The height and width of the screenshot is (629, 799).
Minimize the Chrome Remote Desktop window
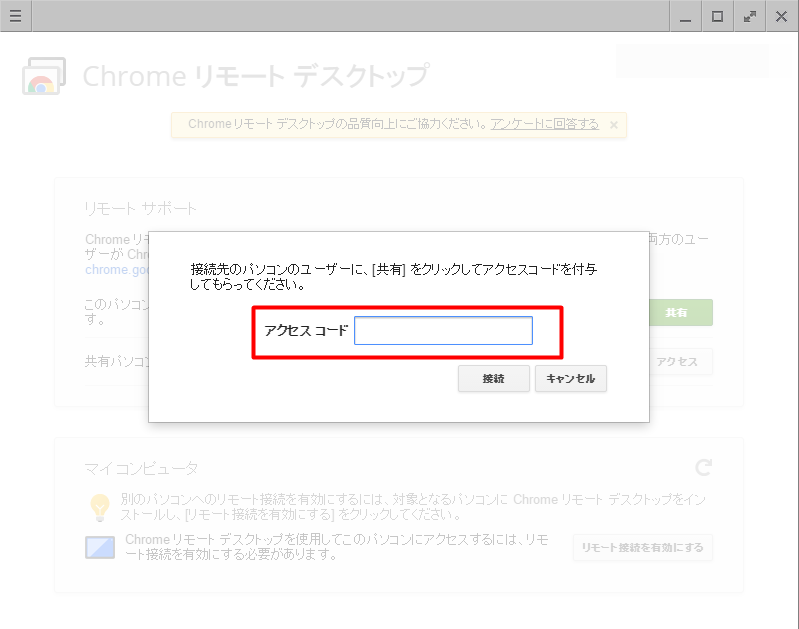click(685, 16)
